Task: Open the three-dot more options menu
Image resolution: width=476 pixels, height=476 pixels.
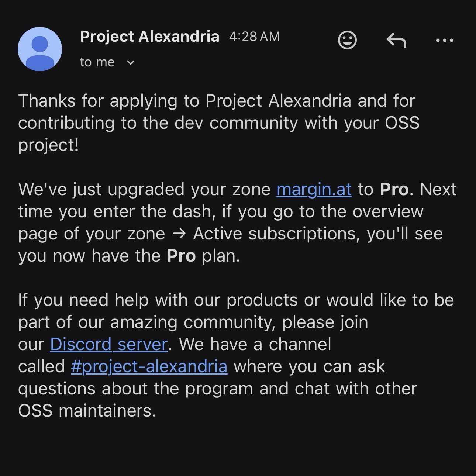Action: 445,40
